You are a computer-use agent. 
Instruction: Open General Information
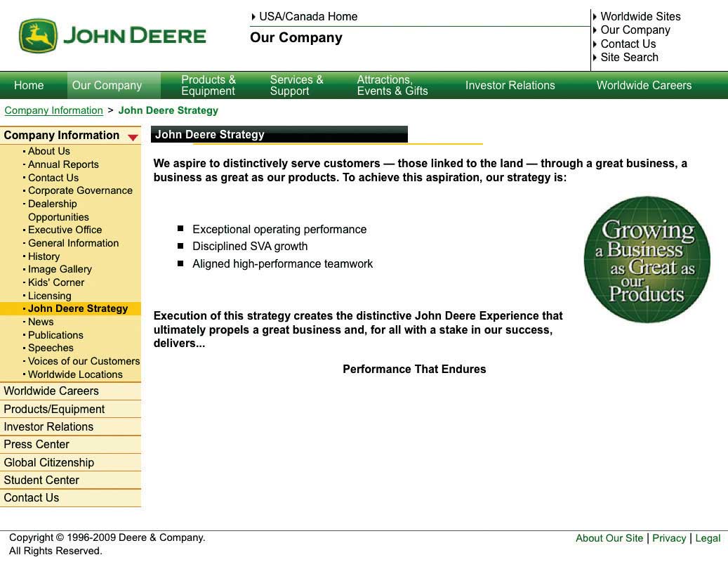click(x=73, y=243)
